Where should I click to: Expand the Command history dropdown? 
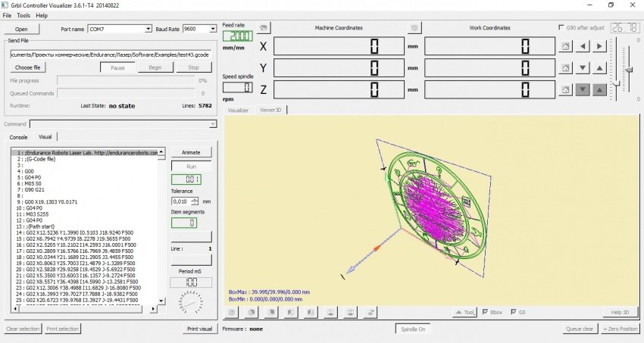(212, 124)
